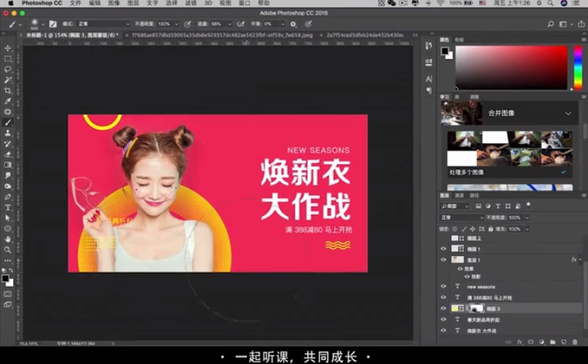This screenshot has width=588, height=364.
Task: Expand the 合并图像 dropdown chevron
Action: 568,113
